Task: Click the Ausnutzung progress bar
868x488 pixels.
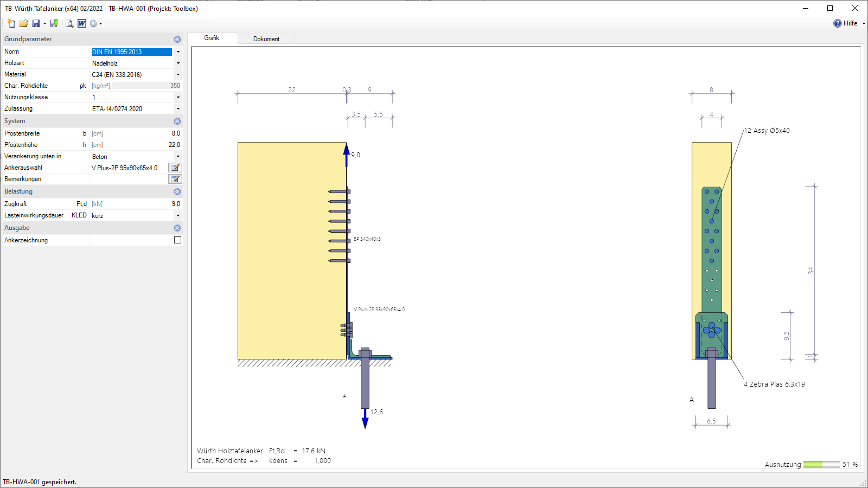Action: click(821, 465)
